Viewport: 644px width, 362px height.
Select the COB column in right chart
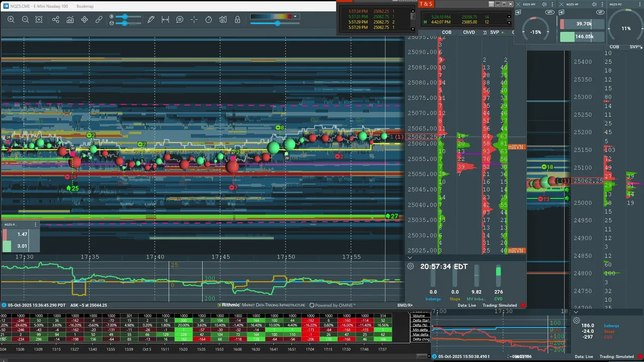click(x=614, y=47)
